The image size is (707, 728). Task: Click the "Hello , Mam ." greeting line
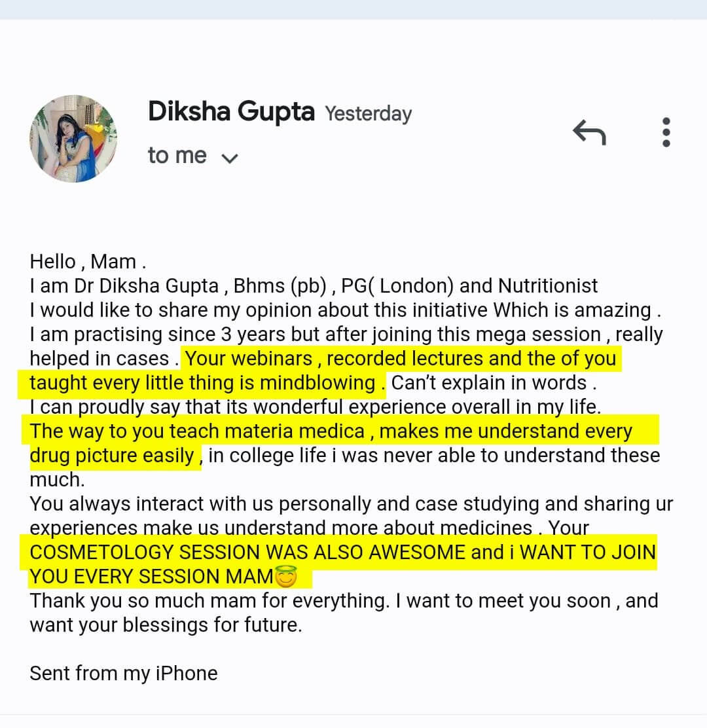coord(88,262)
